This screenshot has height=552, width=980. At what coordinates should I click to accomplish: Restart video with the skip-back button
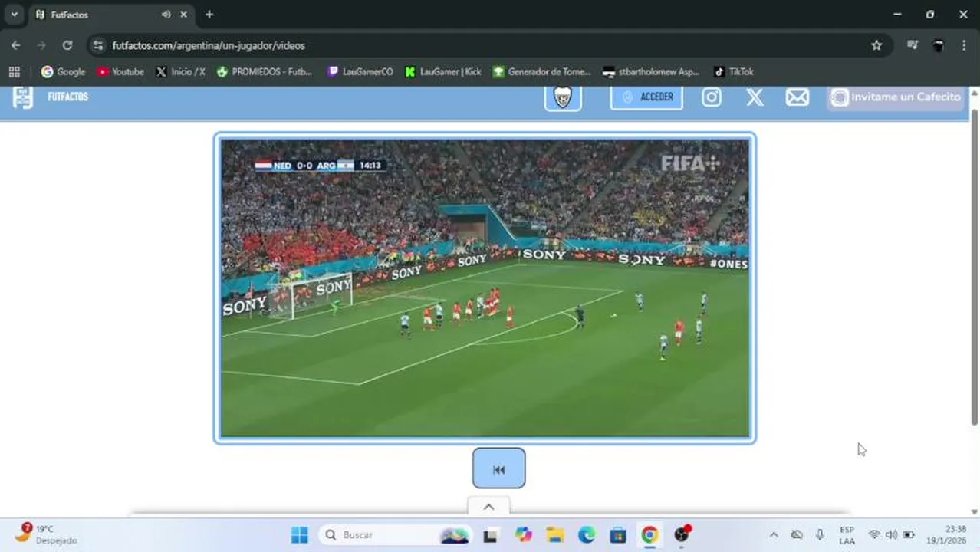click(498, 468)
